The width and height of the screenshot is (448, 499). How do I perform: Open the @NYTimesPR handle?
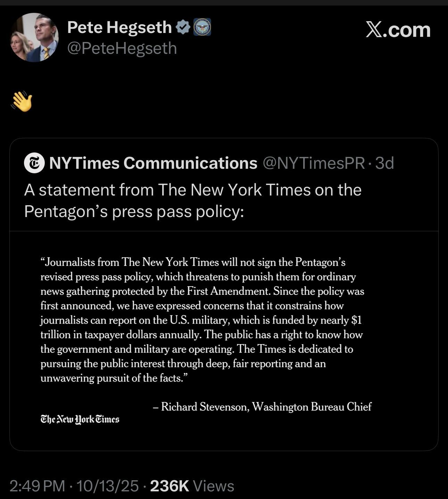tap(314, 163)
